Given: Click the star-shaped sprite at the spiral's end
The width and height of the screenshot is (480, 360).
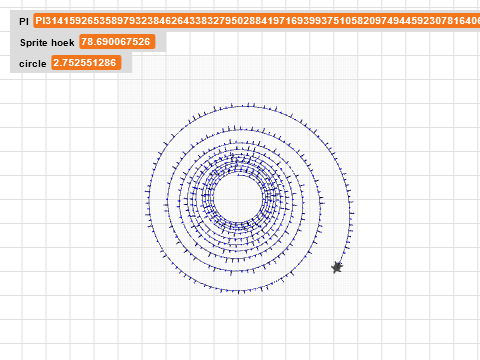Looking at the screenshot, I should click(337, 267).
